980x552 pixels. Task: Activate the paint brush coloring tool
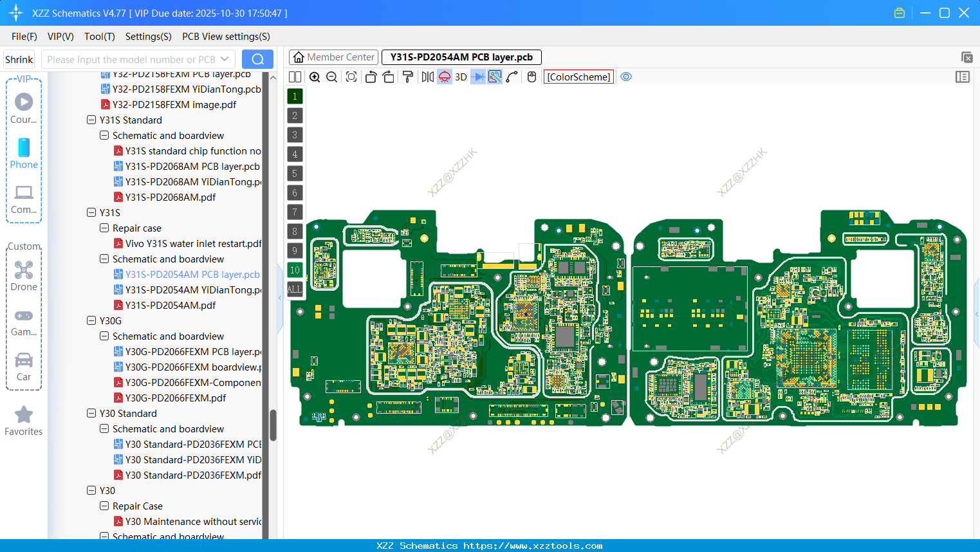coord(408,77)
